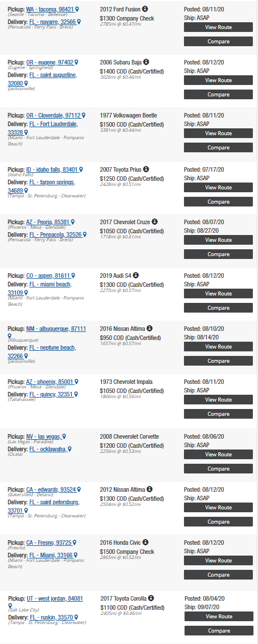The height and width of the screenshot is (644, 258).
Task: Click info icon next to 2019 Audi S4
Action: coord(136,275)
